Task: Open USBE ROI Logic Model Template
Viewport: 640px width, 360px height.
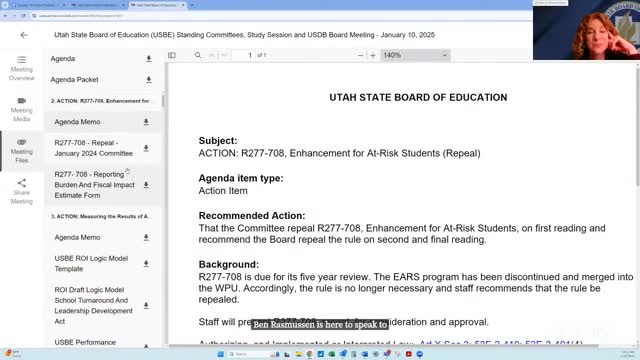Action: click(91, 264)
